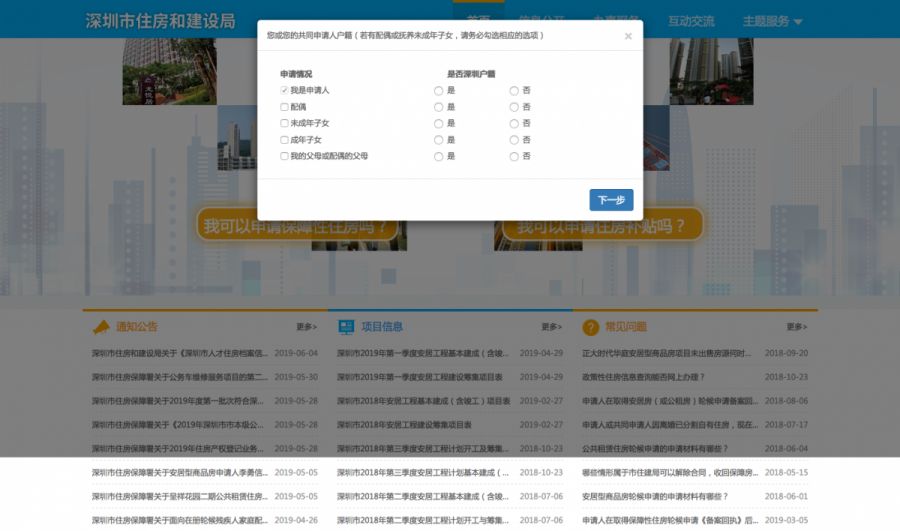Click the monitor icon beside 项目信息
The width and height of the screenshot is (900, 531).
click(x=346, y=327)
